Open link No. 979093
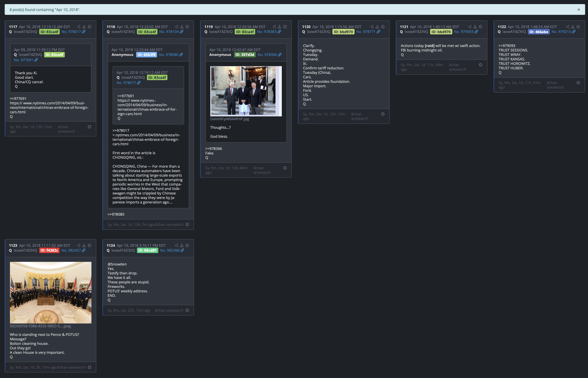Screen dimensions: 588x378 (x=466, y=32)
